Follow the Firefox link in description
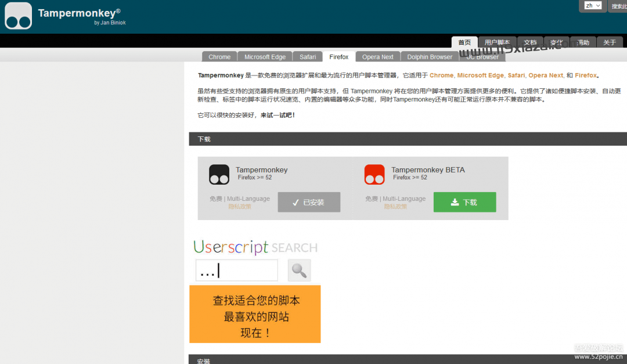 (x=586, y=75)
